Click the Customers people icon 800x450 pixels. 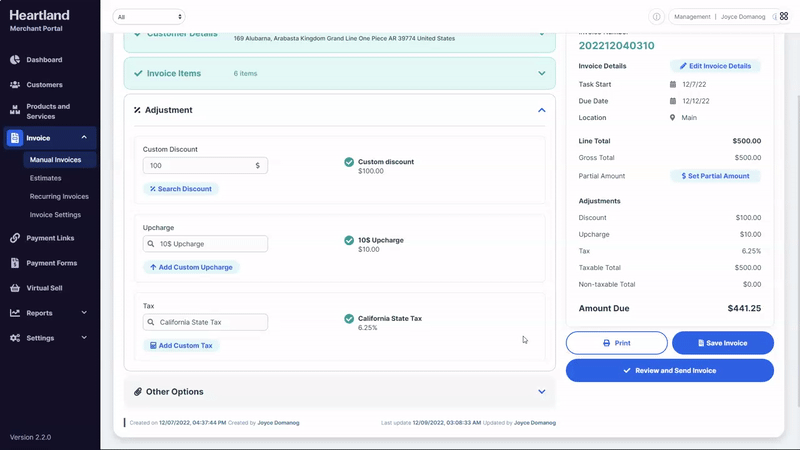(15, 85)
